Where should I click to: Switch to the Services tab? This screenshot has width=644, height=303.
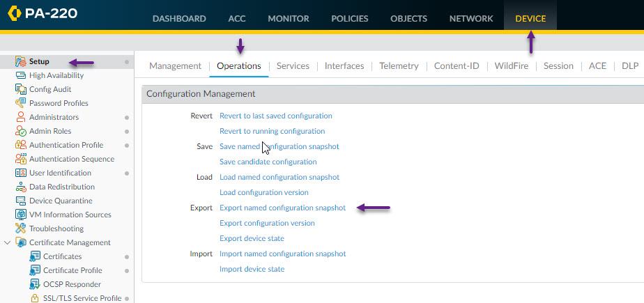tap(293, 65)
